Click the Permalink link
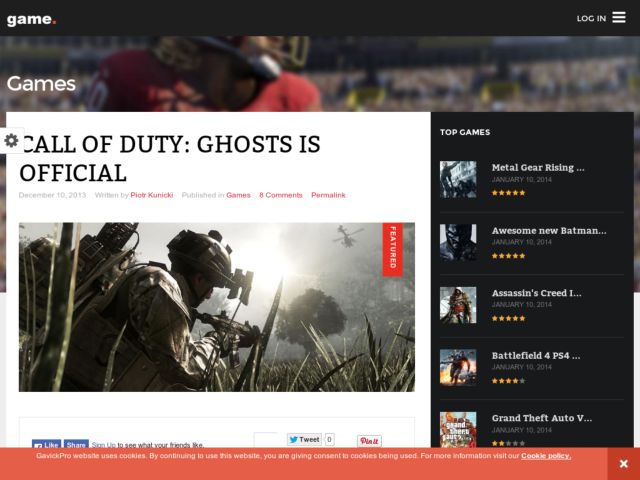Viewport: 640px width, 480px height. point(328,195)
